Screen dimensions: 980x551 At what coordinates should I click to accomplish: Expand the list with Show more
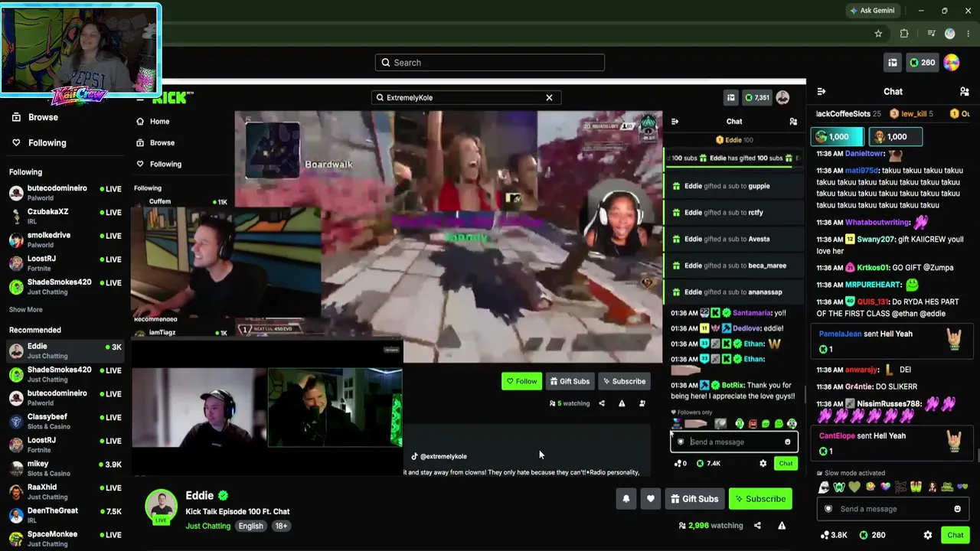tap(26, 310)
